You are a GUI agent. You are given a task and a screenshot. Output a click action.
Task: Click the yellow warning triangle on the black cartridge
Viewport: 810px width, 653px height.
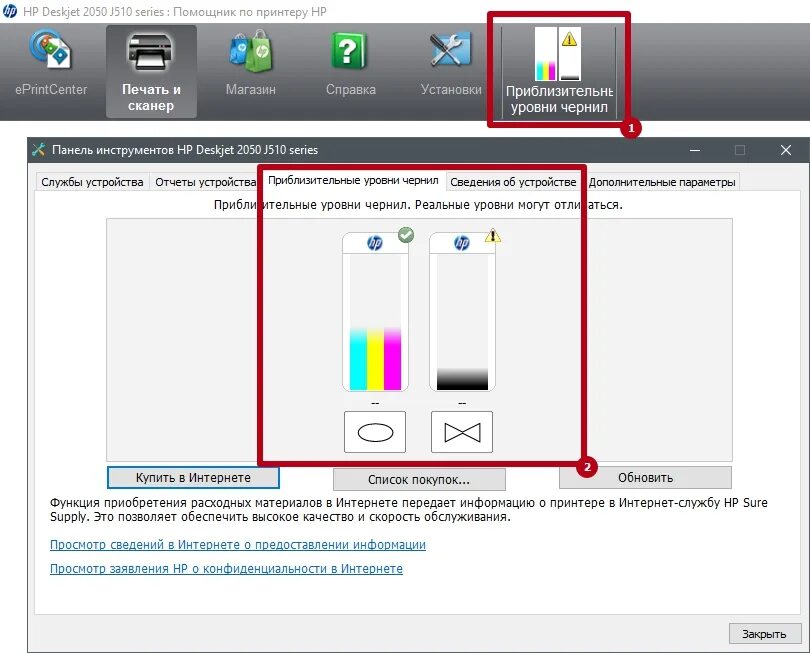pyautogui.click(x=493, y=236)
